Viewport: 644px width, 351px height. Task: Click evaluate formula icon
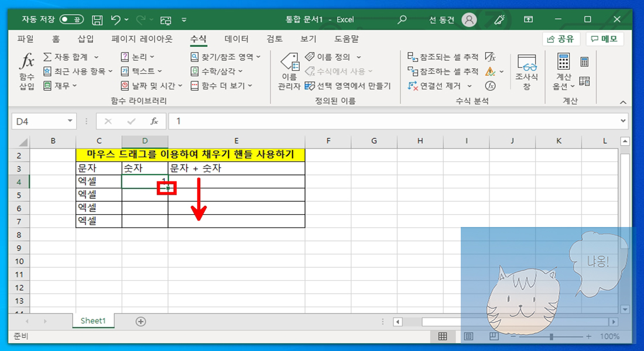click(x=491, y=86)
